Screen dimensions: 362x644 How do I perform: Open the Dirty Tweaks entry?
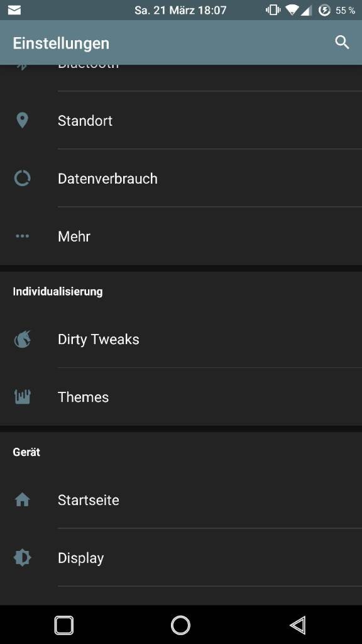point(181,339)
